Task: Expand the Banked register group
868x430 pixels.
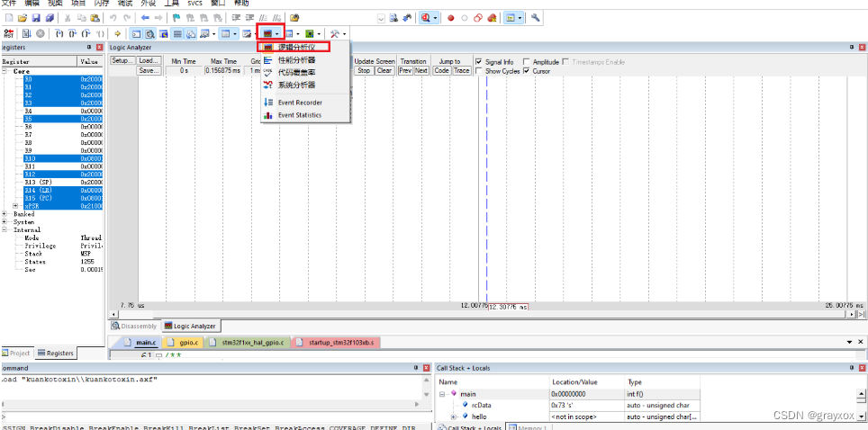Action: [x=5, y=213]
